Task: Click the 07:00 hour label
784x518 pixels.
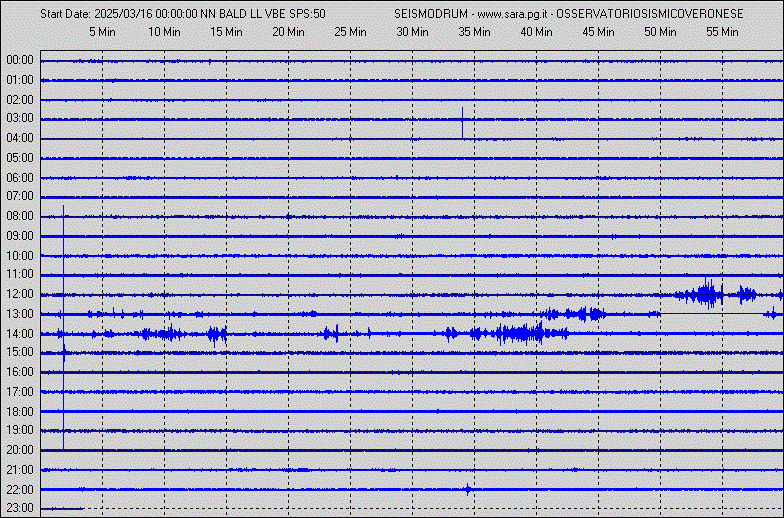Action: (x=20, y=196)
